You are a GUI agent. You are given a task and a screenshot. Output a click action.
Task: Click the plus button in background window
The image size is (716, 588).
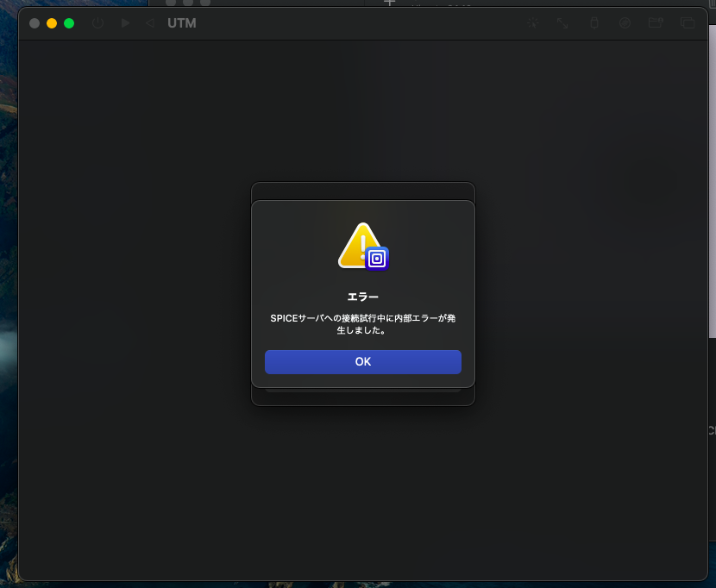[389, 3]
